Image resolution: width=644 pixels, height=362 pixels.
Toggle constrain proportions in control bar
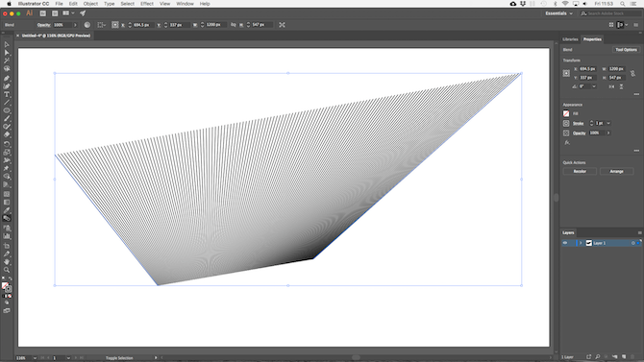(234, 25)
